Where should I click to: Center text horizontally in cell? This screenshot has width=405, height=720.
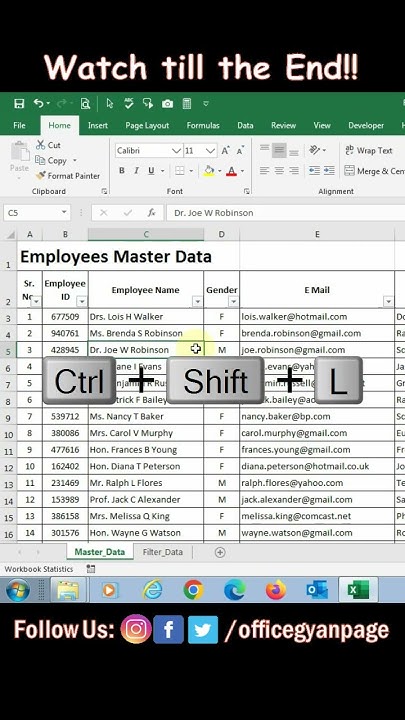pos(279,171)
